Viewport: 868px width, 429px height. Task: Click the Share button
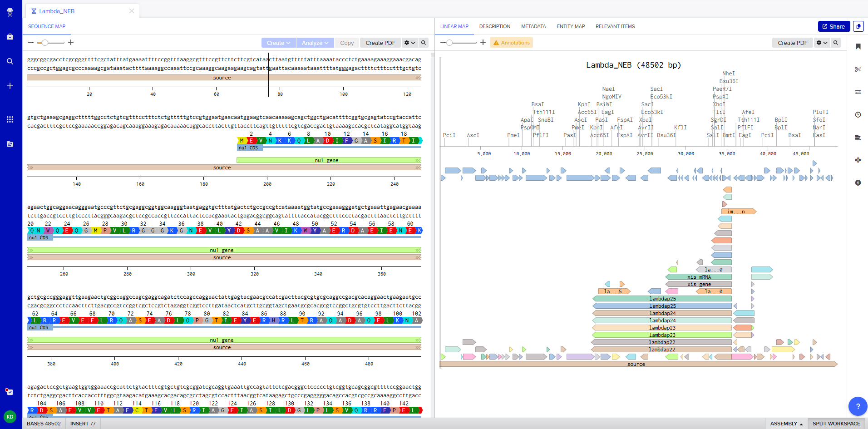pyautogui.click(x=833, y=26)
